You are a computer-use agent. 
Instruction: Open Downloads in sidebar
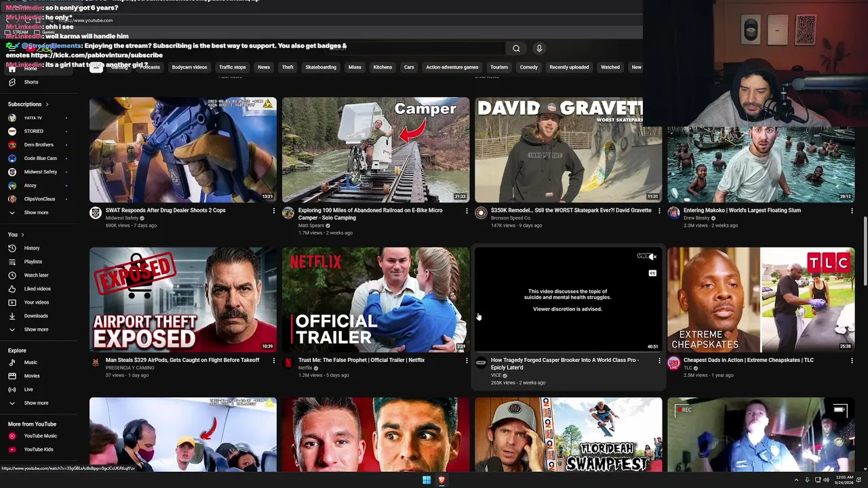[35, 316]
